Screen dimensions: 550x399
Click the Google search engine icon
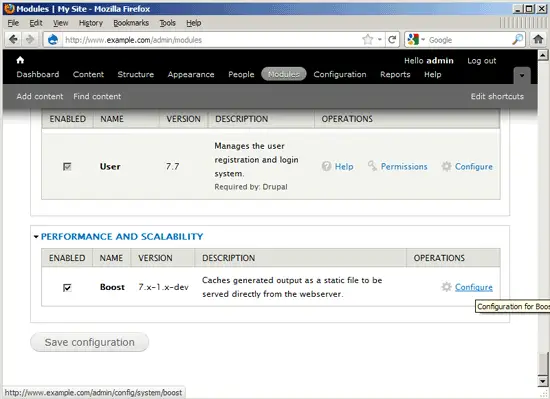413,39
